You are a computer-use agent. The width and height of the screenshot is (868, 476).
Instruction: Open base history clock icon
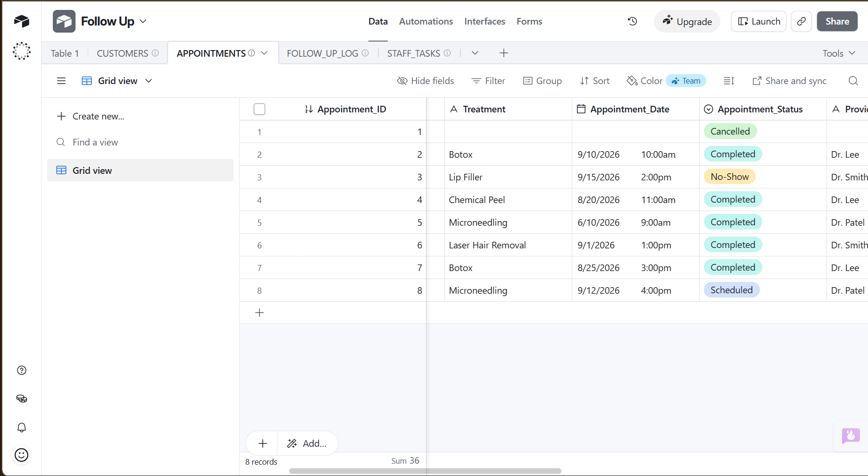click(633, 21)
